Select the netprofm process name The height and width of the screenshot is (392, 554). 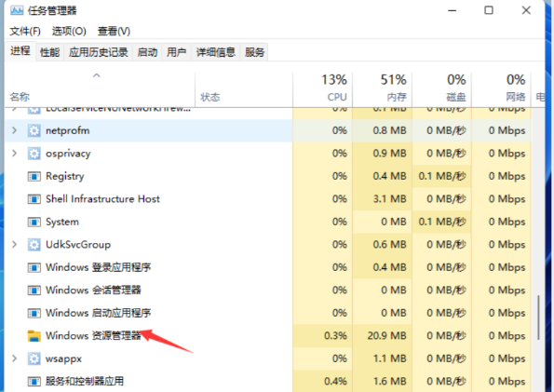tap(67, 130)
